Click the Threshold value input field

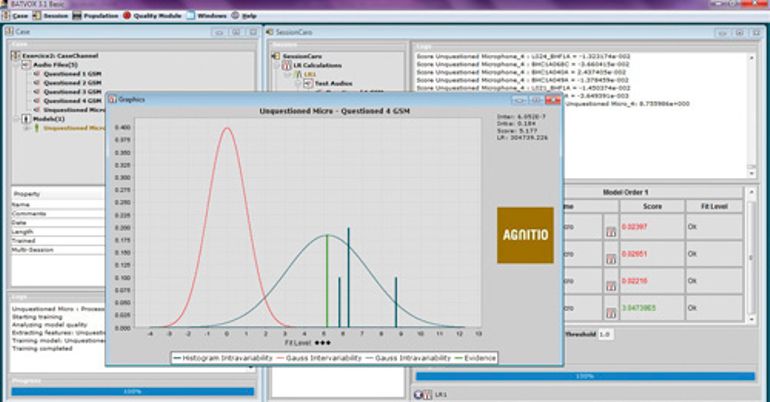pos(605,334)
